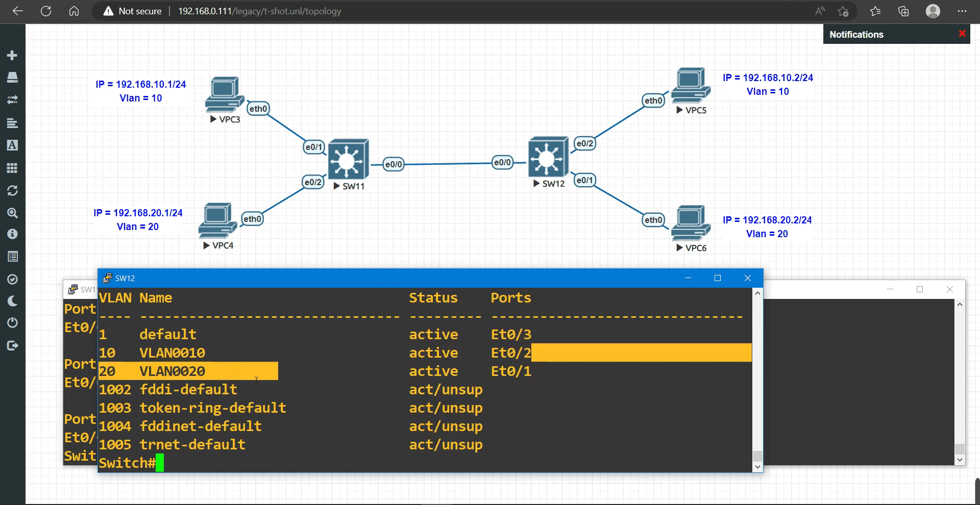This screenshot has width=980, height=505.
Task: Click the Not secure site warning
Action: (x=132, y=11)
